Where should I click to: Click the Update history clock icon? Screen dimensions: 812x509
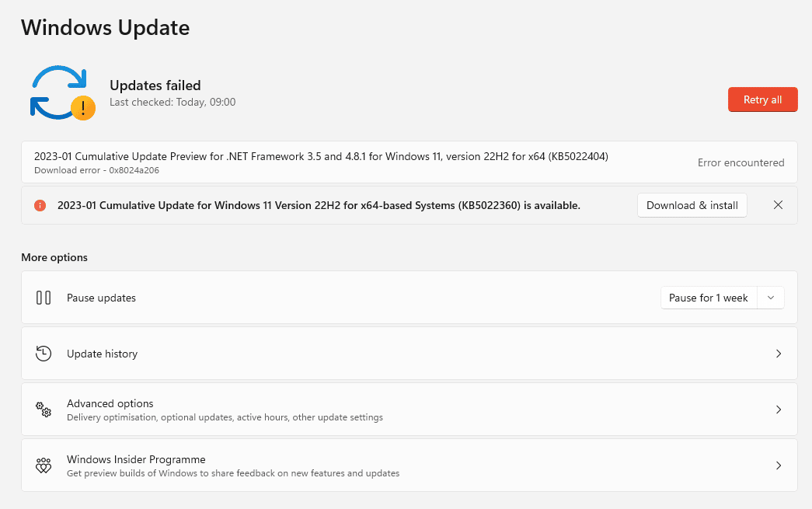click(43, 354)
